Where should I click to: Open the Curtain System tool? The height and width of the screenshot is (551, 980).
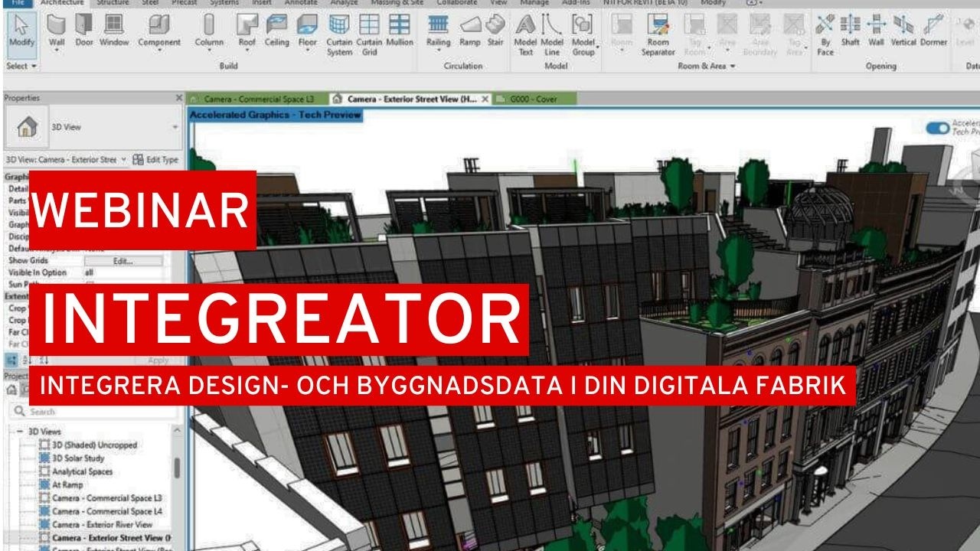pos(339,36)
